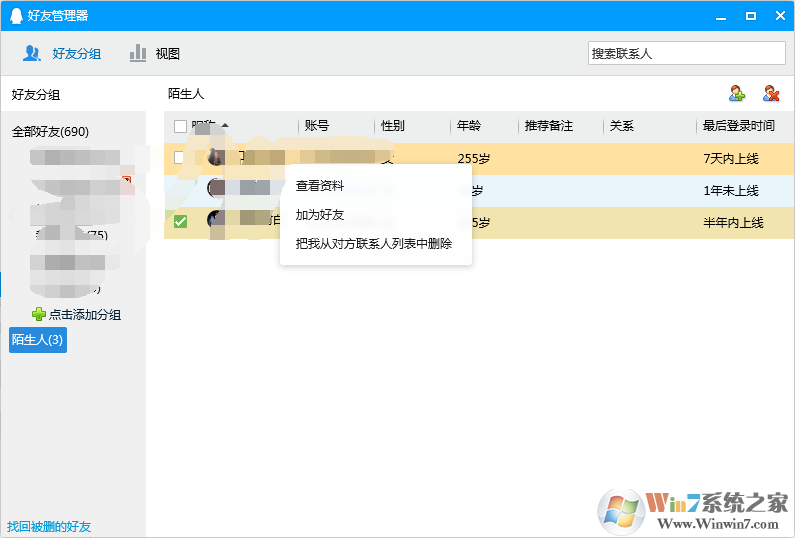The height and width of the screenshot is (538, 795).
Task: Click avatar in the checked third row
Action: point(216,221)
